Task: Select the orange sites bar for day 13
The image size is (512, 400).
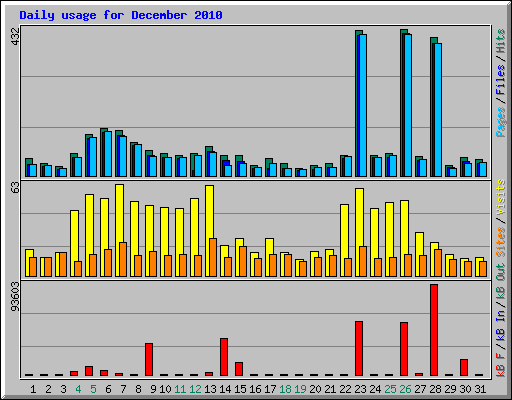Action: [213, 257]
